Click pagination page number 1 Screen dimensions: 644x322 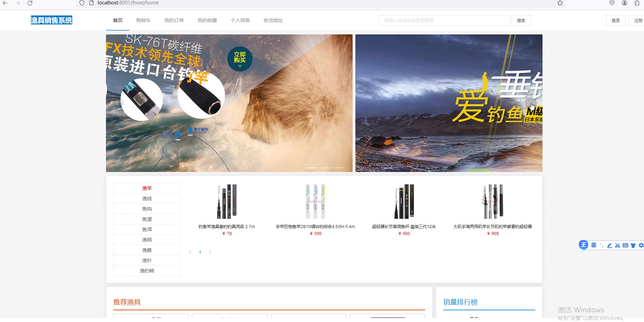[x=200, y=253]
